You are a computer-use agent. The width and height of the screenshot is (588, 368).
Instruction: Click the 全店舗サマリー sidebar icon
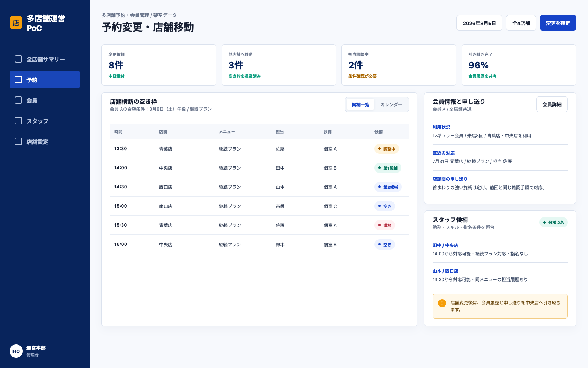coord(18,59)
